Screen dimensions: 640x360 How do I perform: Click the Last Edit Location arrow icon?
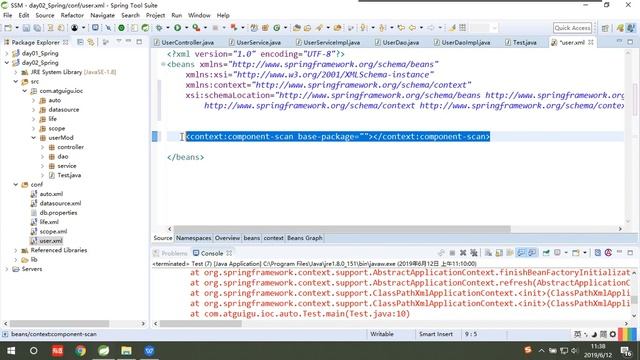[401, 28]
